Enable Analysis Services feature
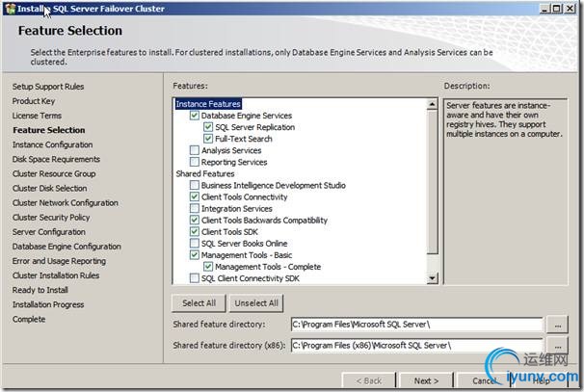 pyautogui.click(x=194, y=150)
